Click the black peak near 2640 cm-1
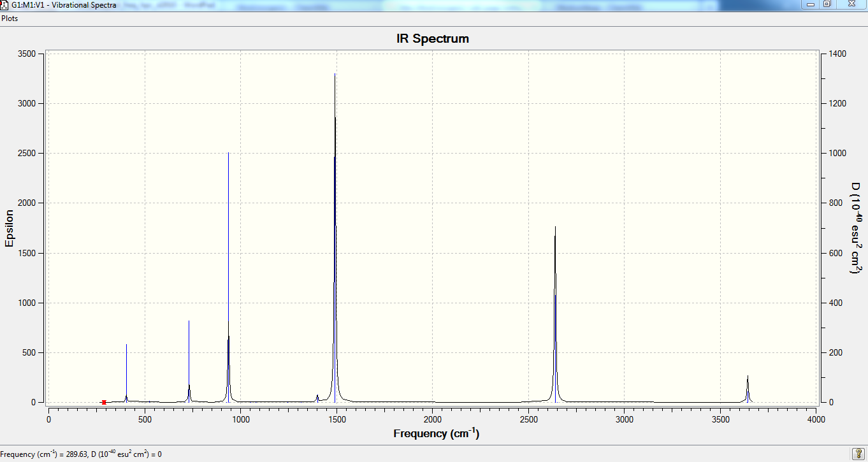This screenshot has width=868, height=462. coord(555,314)
